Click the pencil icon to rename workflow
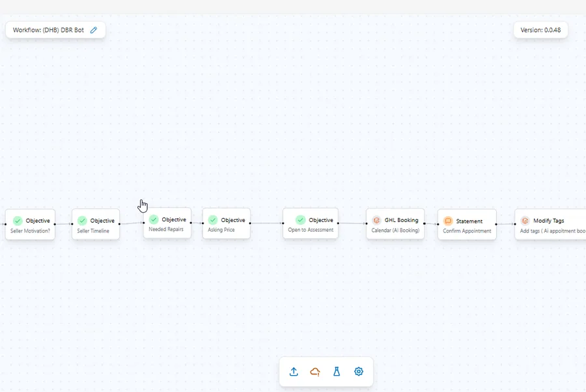Image resolution: width=586 pixels, height=392 pixels. pos(94,30)
